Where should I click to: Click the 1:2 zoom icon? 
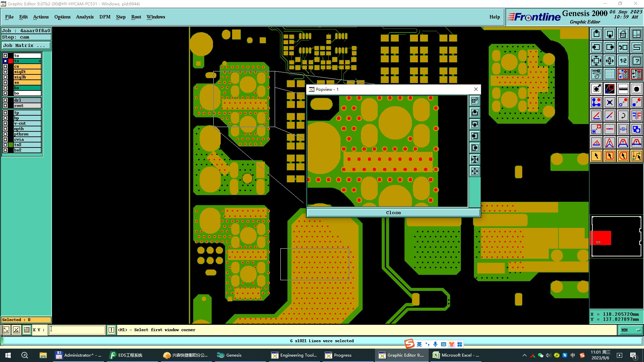[x=623, y=61]
